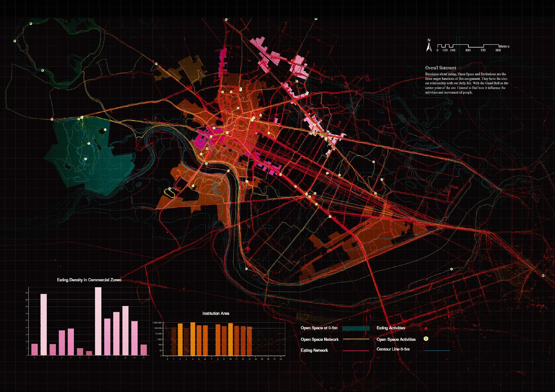555x392 pixels.
Task: Click the '720' value on the scale bar
Action: pos(483,50)
